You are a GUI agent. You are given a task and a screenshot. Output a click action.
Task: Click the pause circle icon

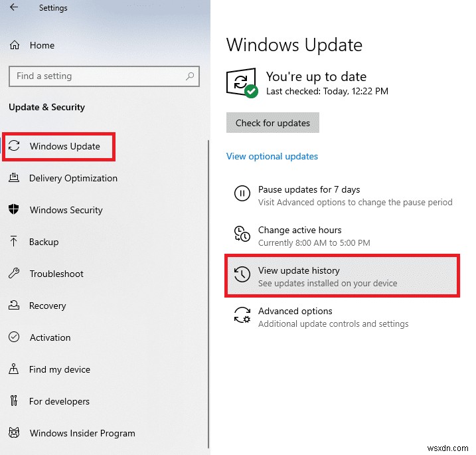click(x=242, y=193)
